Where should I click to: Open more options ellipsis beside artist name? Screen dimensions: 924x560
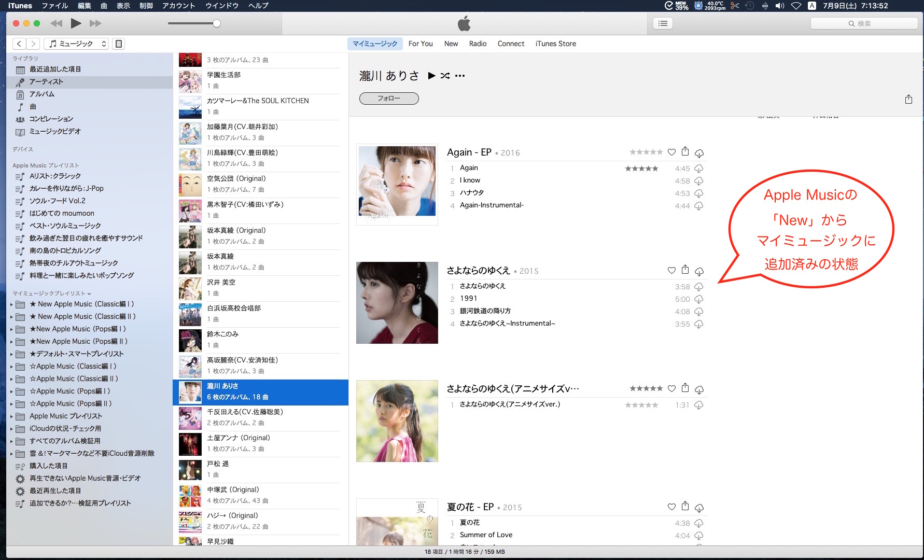[460, 76]
